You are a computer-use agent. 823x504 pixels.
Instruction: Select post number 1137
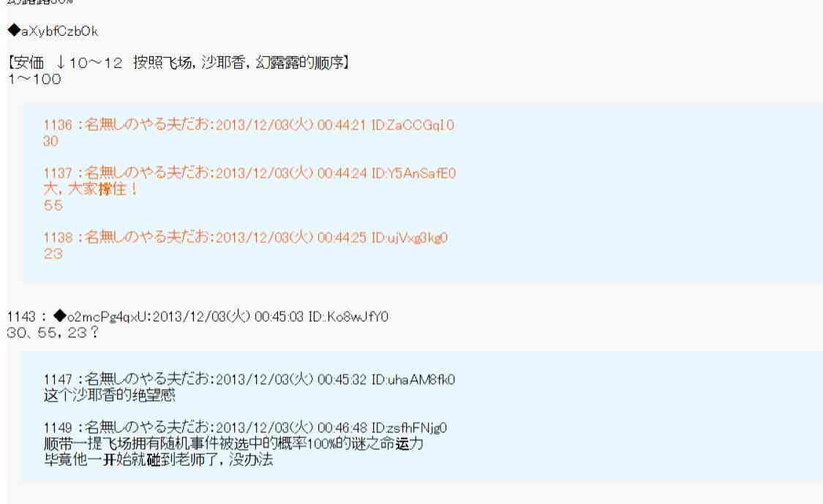58,173
